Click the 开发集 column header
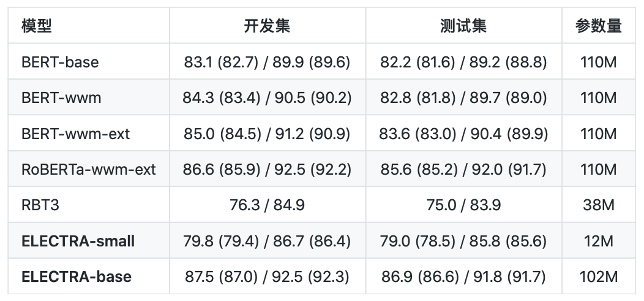 coord(267,26)
